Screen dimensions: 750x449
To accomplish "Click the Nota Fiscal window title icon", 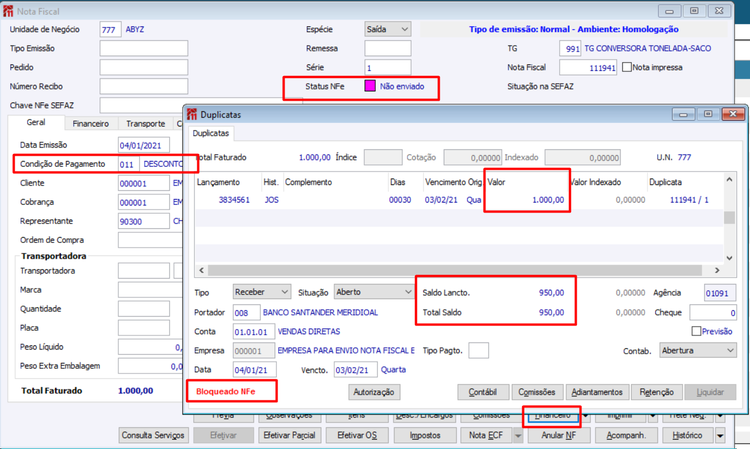I will coord(10,9).
